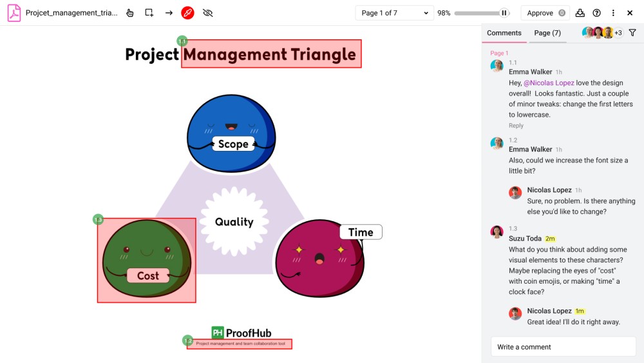
Task: Select the add-area annotation tool
Action: (149, 13)
